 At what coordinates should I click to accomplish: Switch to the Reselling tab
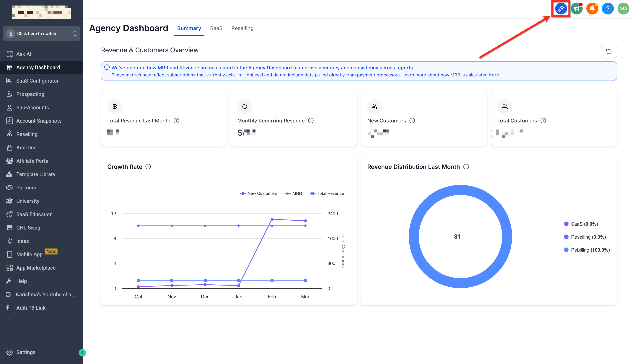point(242,28)
